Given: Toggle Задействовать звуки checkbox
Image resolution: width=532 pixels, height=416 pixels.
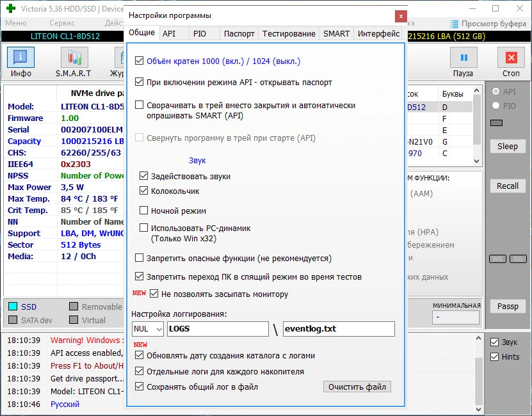Looking at the screenshot, I should [x=143, y=176].
